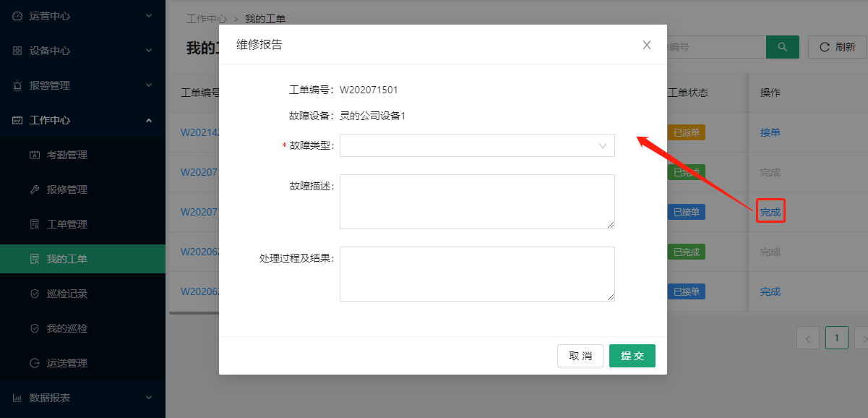Open the 故障类型 dropdown
The image size is (868, 418).
pyautogui.click(x=477, y=145)
